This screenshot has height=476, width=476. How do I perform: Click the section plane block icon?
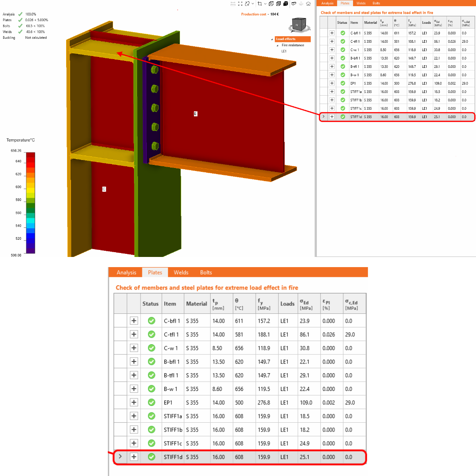(294, 4)
